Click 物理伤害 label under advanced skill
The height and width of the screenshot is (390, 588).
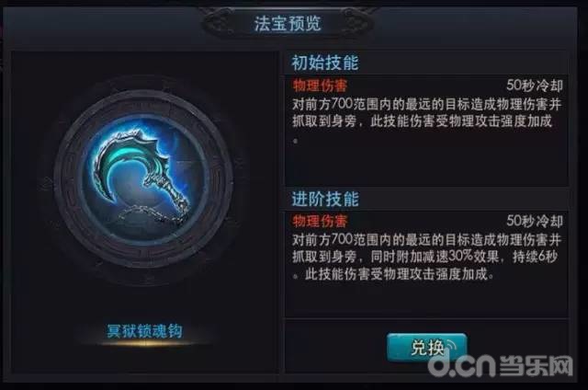click(320, 221)
